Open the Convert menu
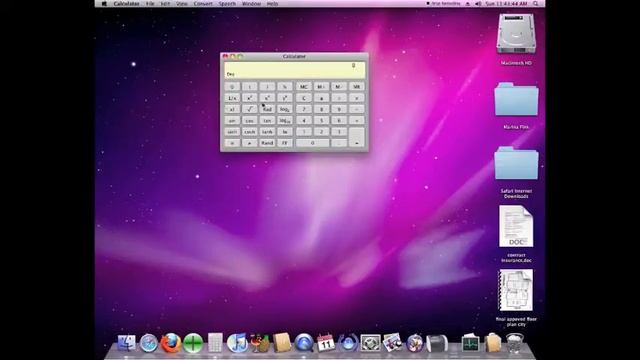 [x=203, y=4]
